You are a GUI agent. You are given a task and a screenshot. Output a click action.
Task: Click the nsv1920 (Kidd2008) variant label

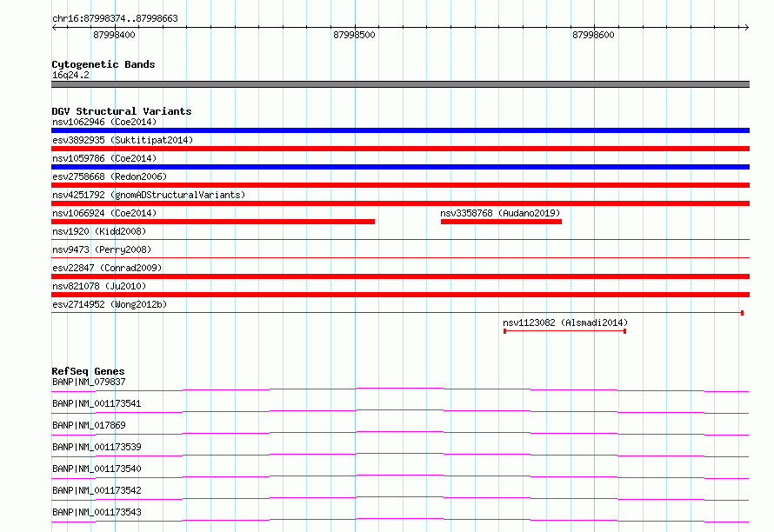(x=99, y=231)
